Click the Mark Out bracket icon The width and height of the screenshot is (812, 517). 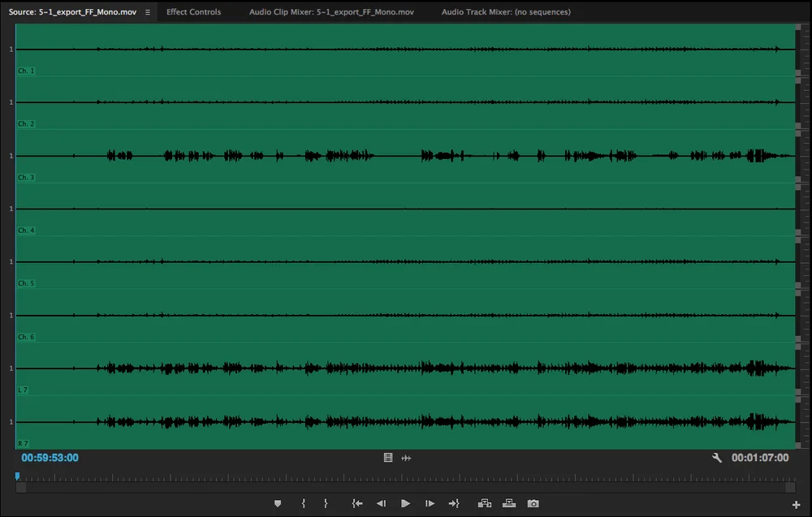(326, 503)
